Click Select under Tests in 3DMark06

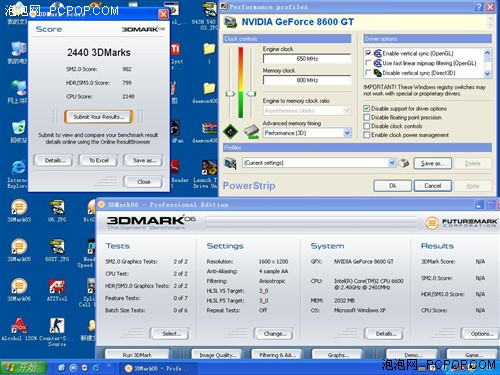tap(170, 333)
